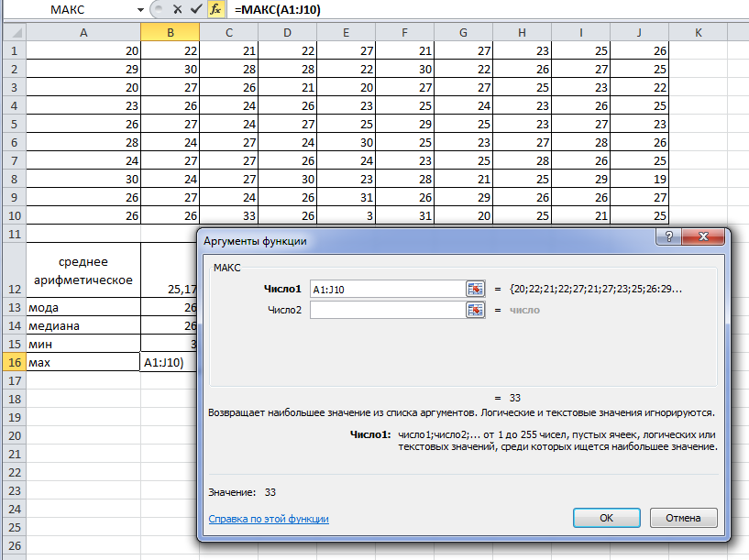
Task: Click cell A8 containing 30
Action: [83, 179]
